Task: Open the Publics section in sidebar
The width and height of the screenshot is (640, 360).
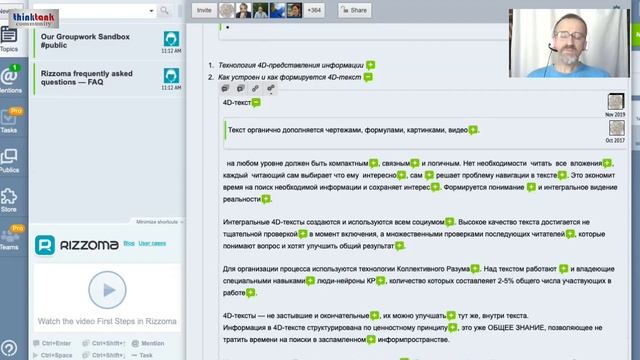Action: coord(9,161)
